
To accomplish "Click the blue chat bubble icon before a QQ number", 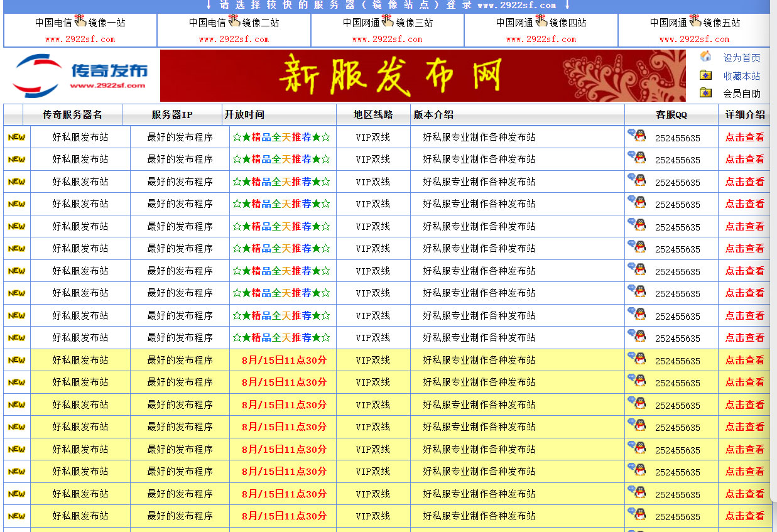I will (x=631, y=133).
